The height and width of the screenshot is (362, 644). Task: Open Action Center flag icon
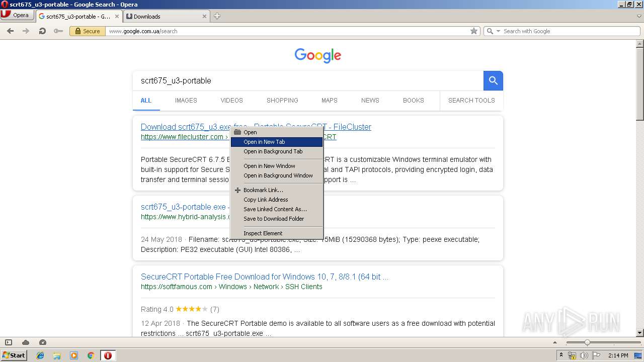click(x=596, y=355)
